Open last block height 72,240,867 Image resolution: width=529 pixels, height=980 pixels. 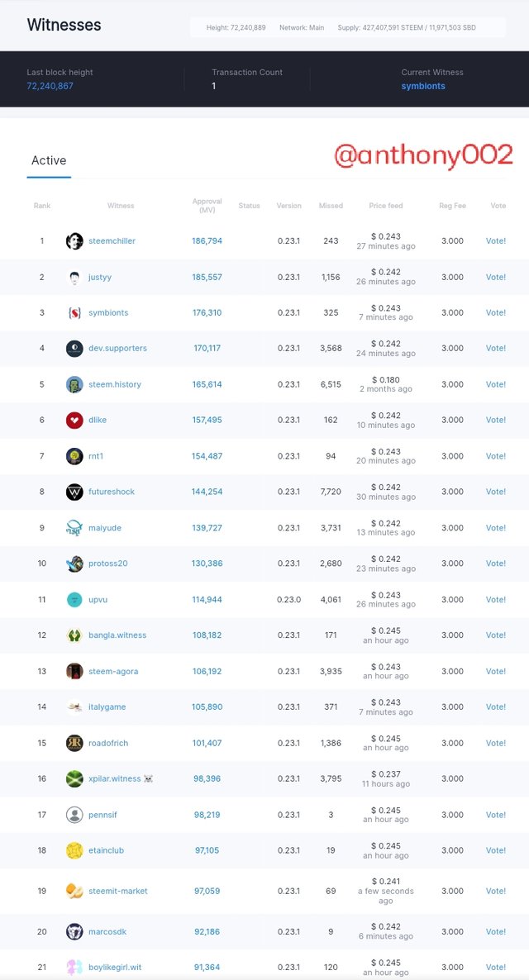[x=50, y=86]
